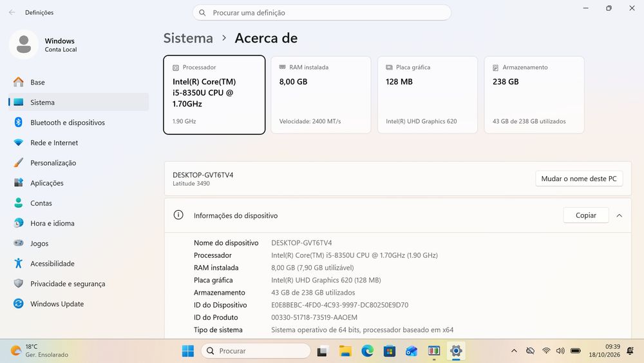Click the info icon beside Informações do dispositivo
The width and height of the screenshot is (644, 363).
click(178, 215)
